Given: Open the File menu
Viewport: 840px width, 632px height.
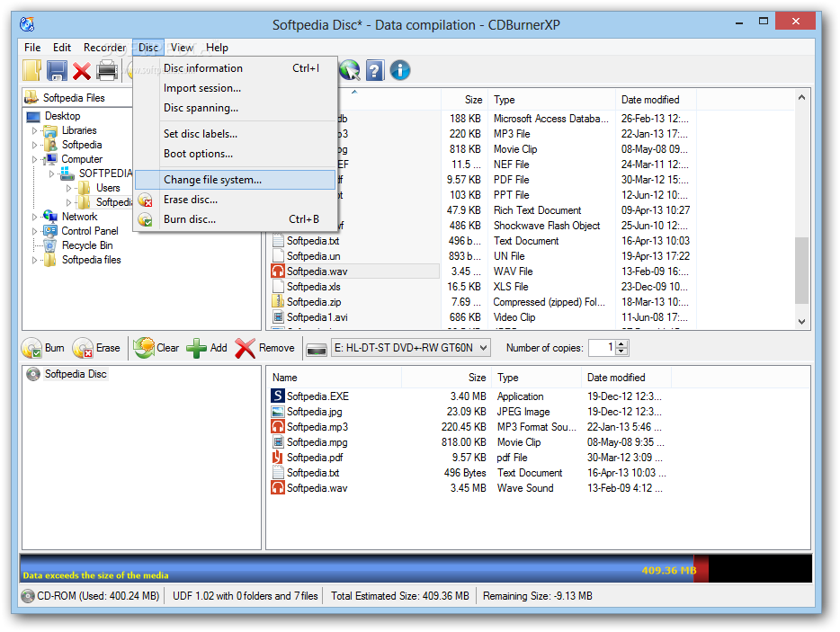Looking at the screenshot, I should pyautogui.click(x=32, y=47).
